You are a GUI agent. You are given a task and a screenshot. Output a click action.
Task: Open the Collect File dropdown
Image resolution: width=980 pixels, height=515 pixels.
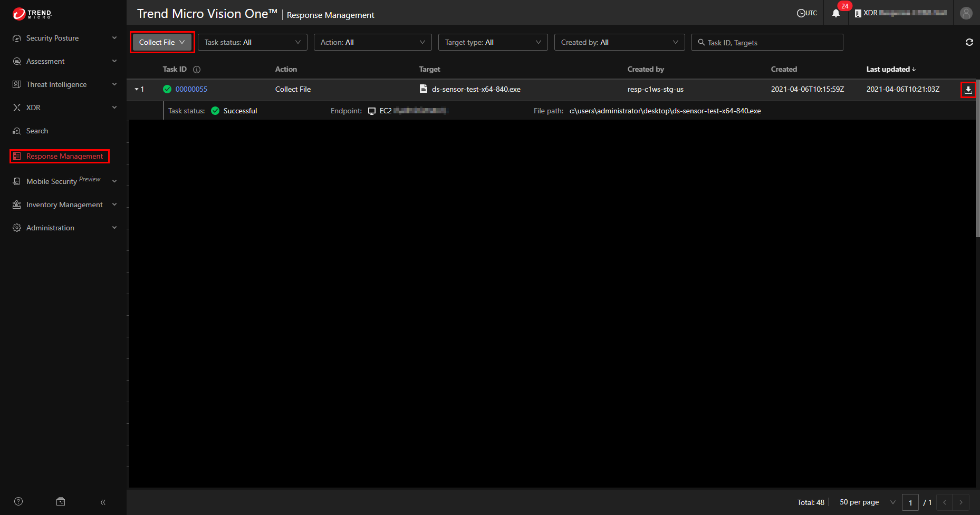[x=162, y=42]
